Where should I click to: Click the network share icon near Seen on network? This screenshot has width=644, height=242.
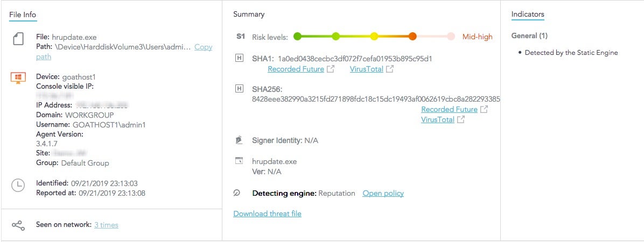point(18,225)
